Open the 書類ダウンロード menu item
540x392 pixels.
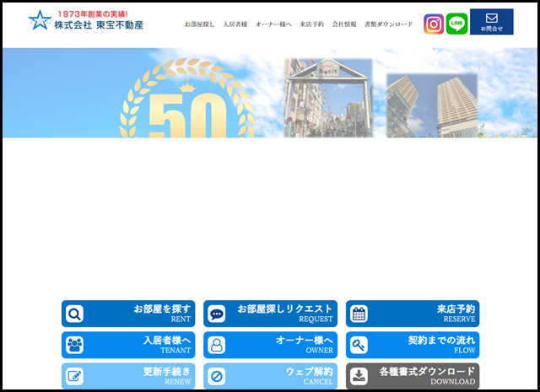coord(388,24)
